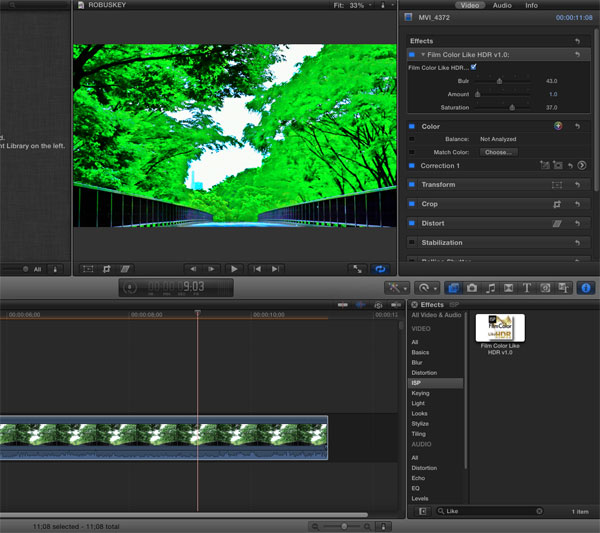Image resolution: width=600 pixels, height=533 pixels.
Task: Go to next edit point
Action: tap(275, 269)
